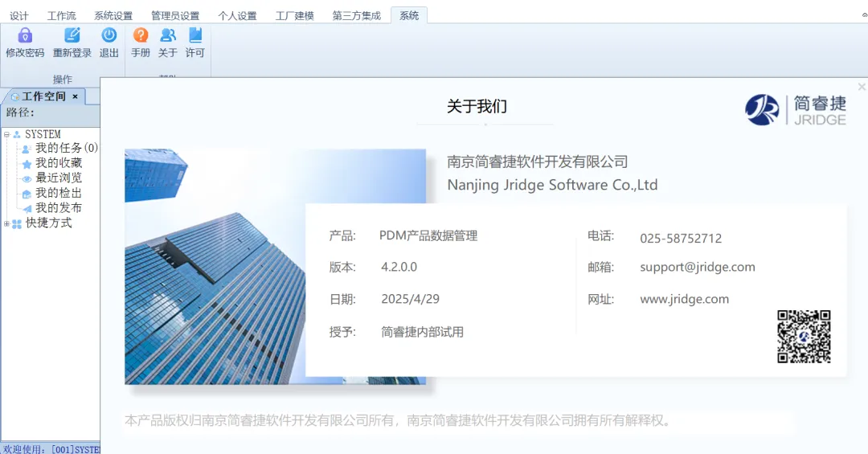Close the 工作空间 tab with its x
Viewport: 868px width, 454px height.
(76, 96)
